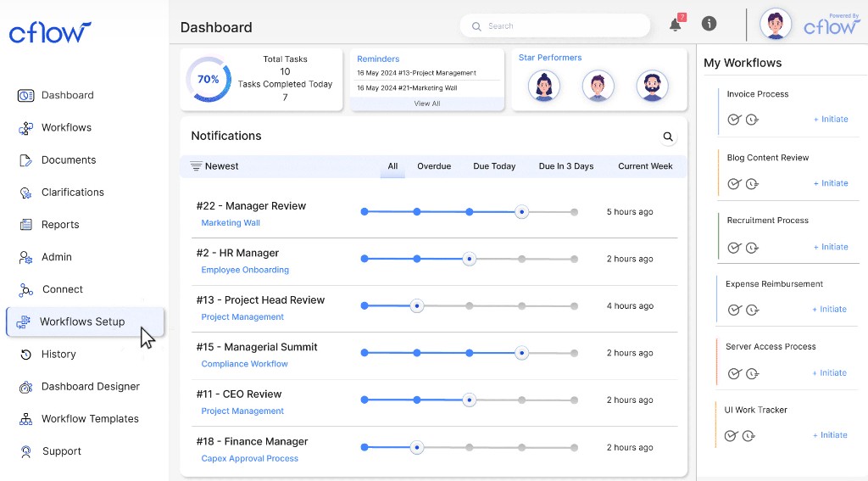The image size is (868, 481).
Task: Click current step on Manager Review progress
Action: click(x=521, y=212)
